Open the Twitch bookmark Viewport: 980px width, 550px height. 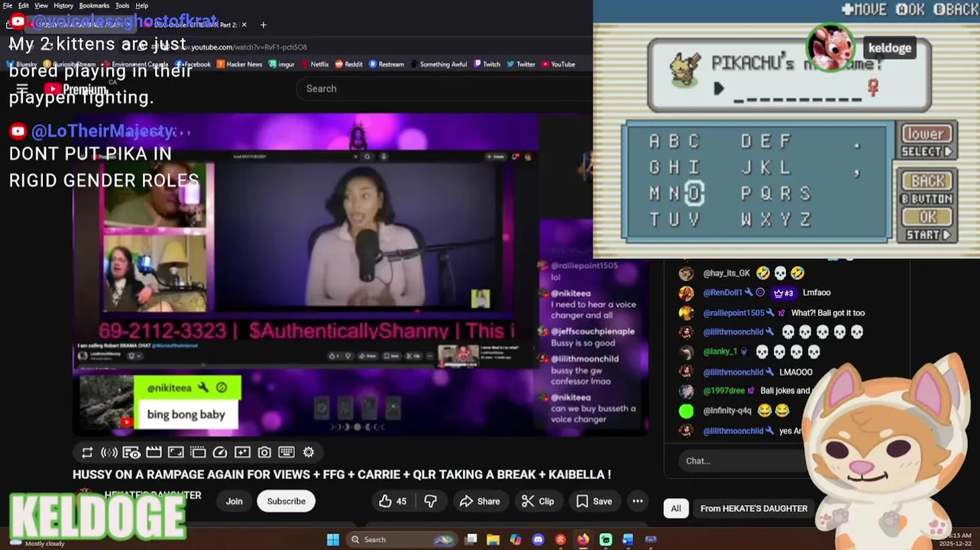pyautogui.click(x=487, y=64)
